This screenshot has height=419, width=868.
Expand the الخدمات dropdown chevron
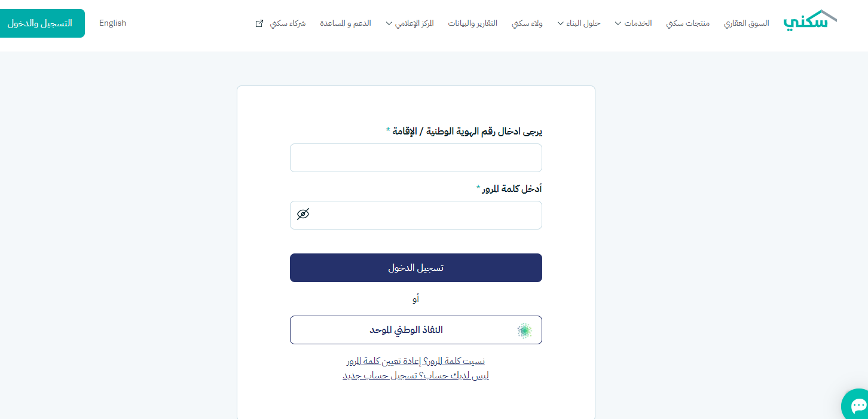click(618, 23)
